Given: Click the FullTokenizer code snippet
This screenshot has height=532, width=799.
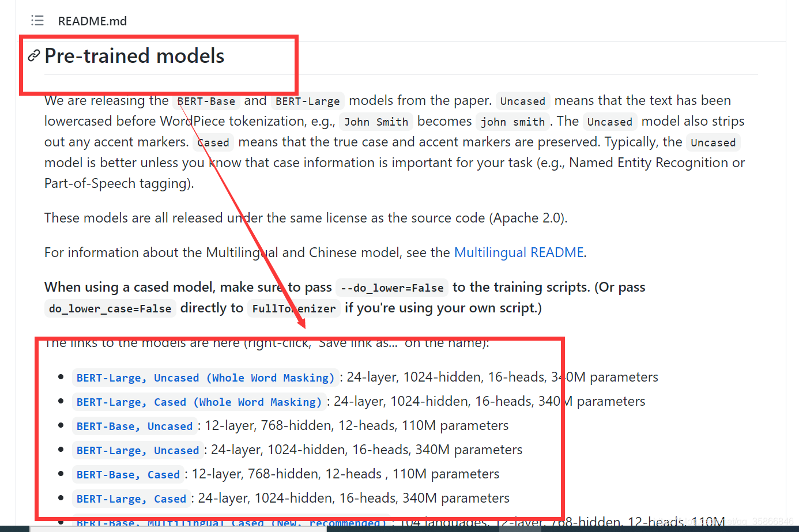Looking at the screenshot, I should [294, 308].
